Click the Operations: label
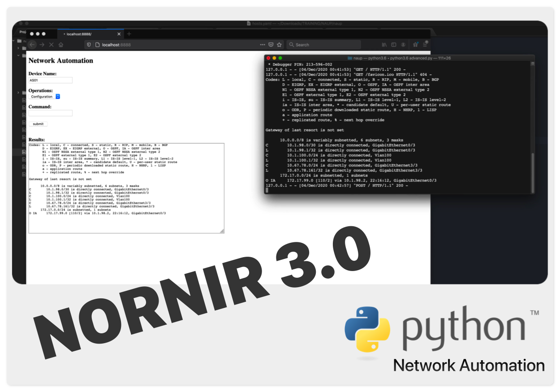 [x=41, y=90]
